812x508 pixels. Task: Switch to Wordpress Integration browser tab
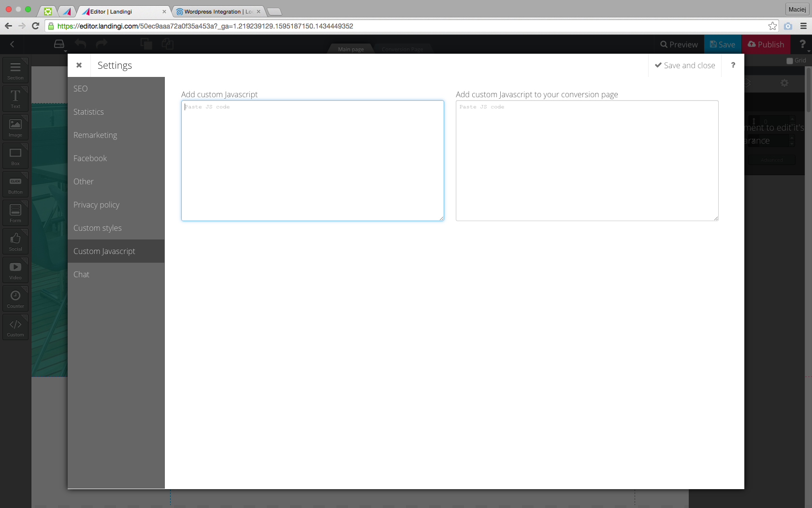click(x=218, y=12)
